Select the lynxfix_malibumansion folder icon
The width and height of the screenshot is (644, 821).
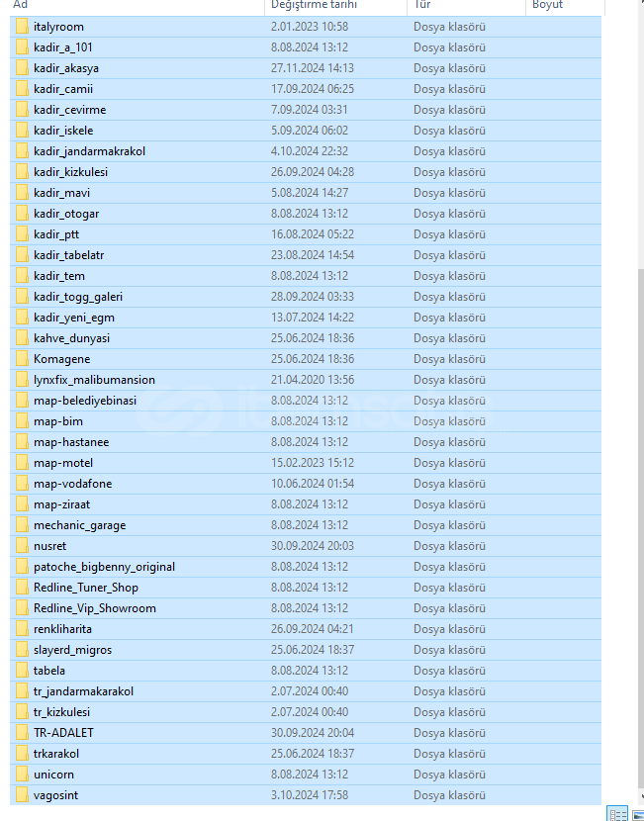pyautogui.click(x=22, y=380)
